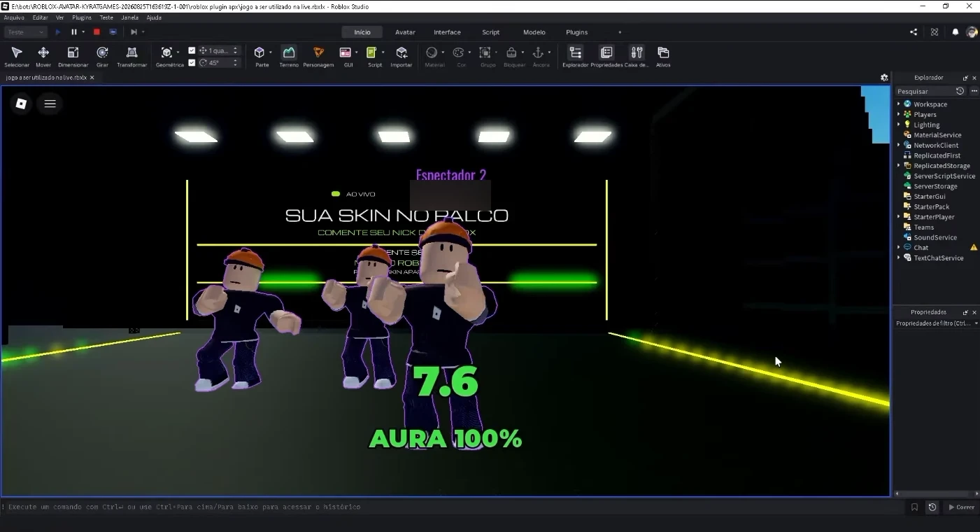
Task: Click the share icon in top bar
Action: (x=914, y=32)
